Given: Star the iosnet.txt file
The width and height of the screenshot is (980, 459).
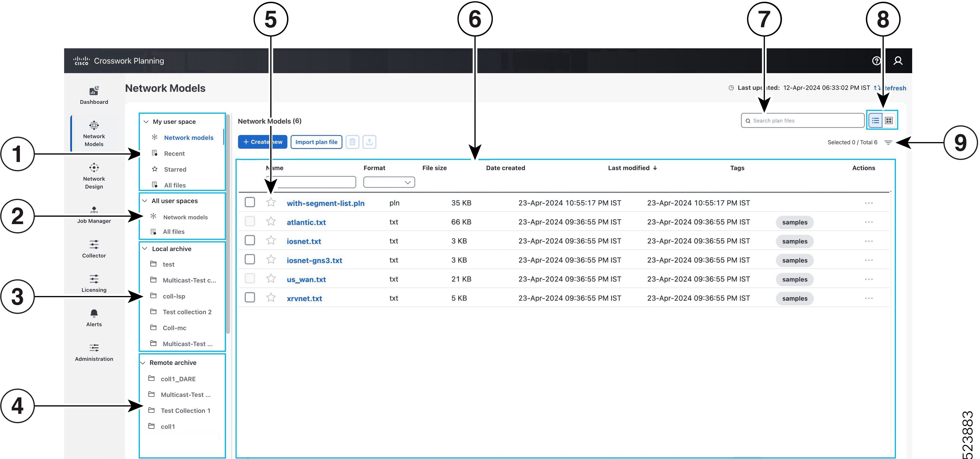Looking at the screenshot, I should point(271,241).
